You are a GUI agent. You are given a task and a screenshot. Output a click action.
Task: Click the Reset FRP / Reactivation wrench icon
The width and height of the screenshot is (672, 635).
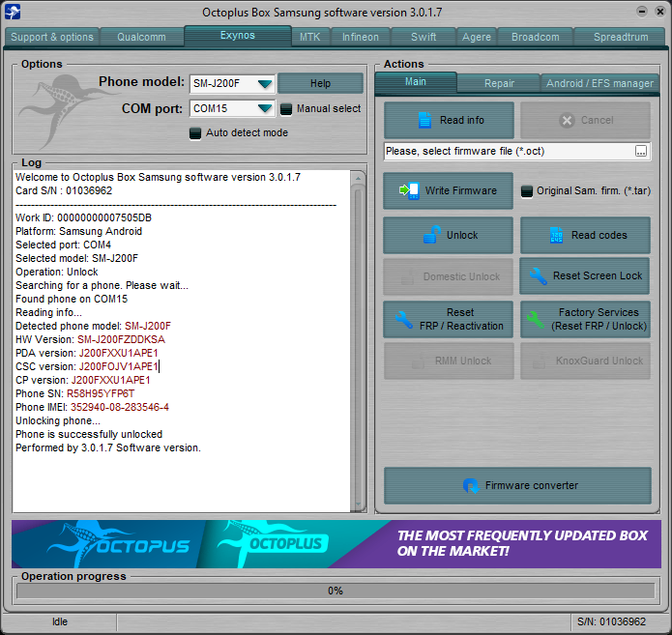[x=404, y=319]
